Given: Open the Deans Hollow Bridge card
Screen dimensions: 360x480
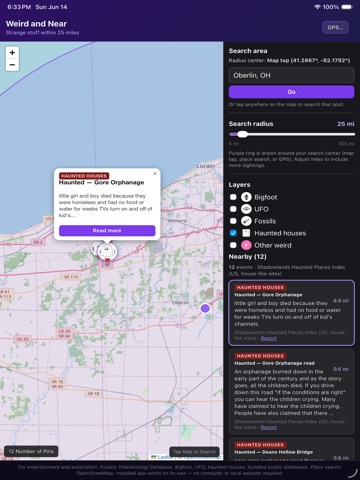Looking at the screenshot, I should pyautogui.click(x=291, y=449).
